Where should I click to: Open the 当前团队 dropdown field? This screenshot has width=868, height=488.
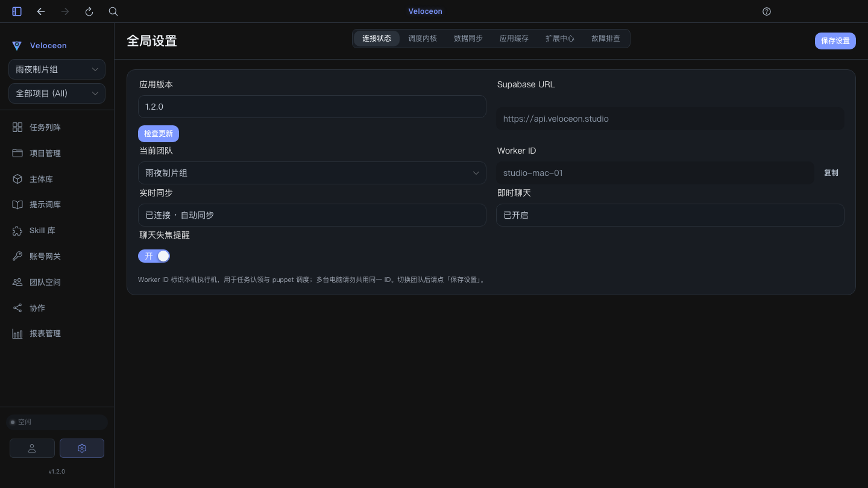[x=312, y=173]
